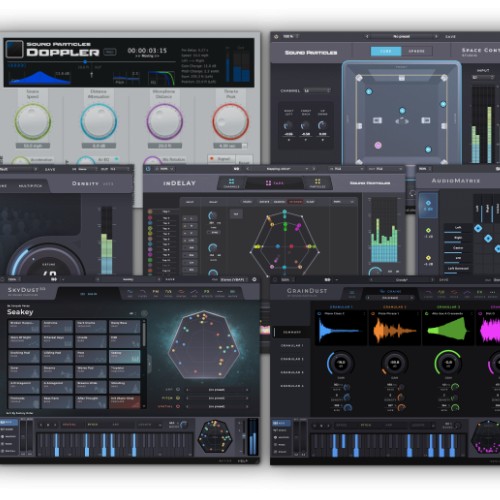Click the grid view icon beside Seakey preset name

point(144,313)
